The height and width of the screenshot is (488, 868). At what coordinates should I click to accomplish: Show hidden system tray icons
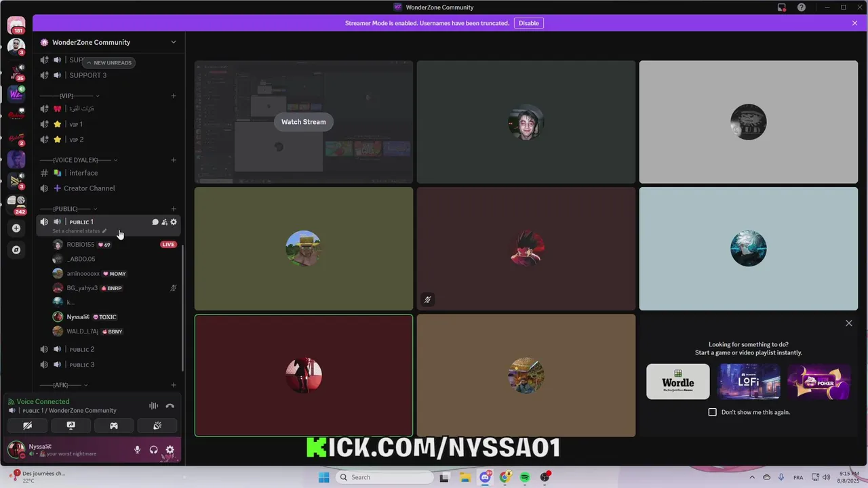[x=751, y=477]
